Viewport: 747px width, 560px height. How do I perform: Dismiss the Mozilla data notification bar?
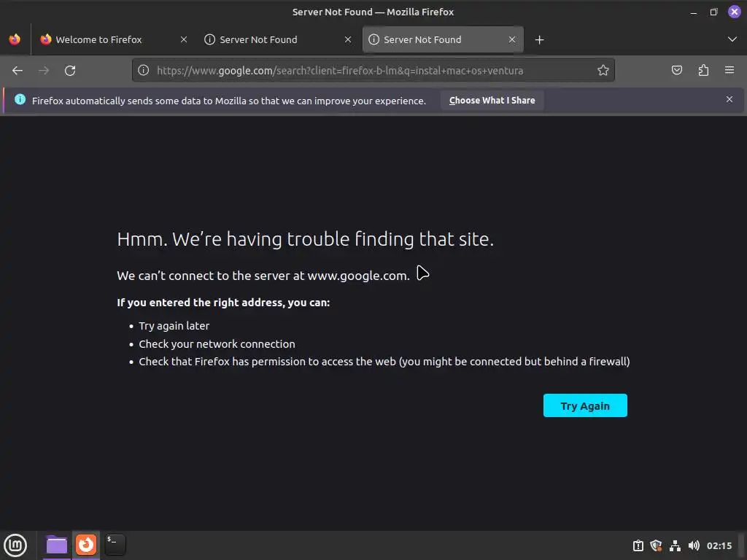click(729, 99)
